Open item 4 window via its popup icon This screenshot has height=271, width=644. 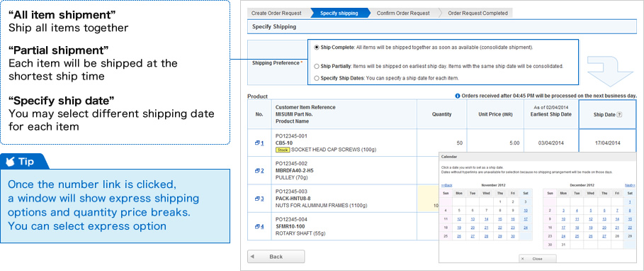[257, 226]
